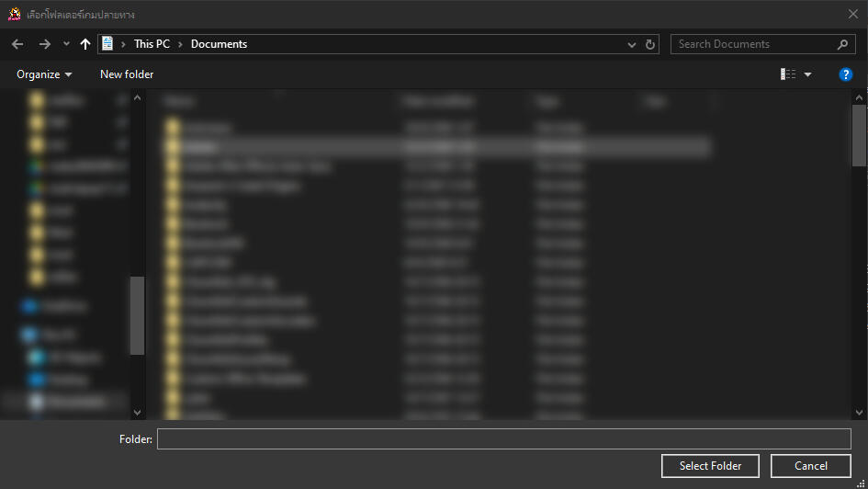Open the Recent locations dropdown arrow
This screenshot has height=489, width=868.
point(66,44)
